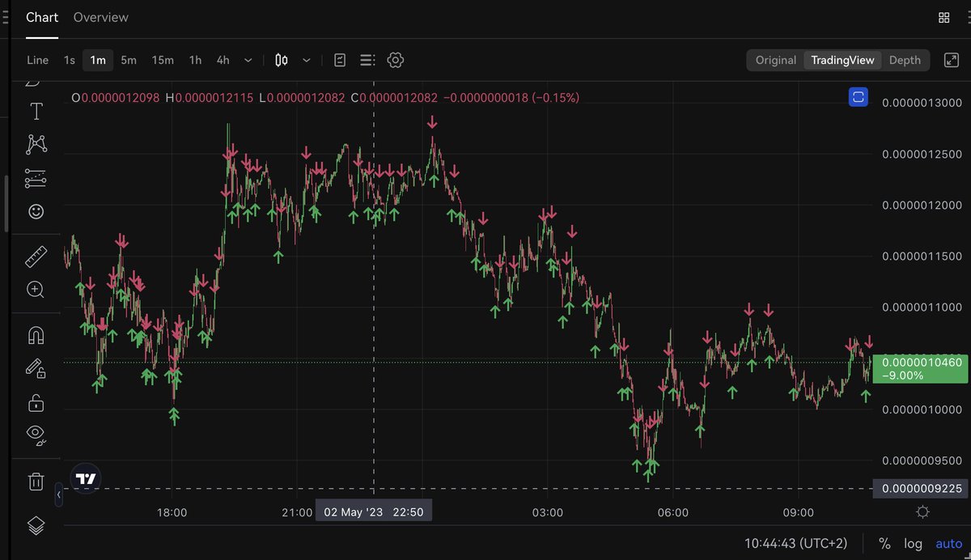Open the chart list view icon
The image size is (971, 560).
[x=367, y=60]
